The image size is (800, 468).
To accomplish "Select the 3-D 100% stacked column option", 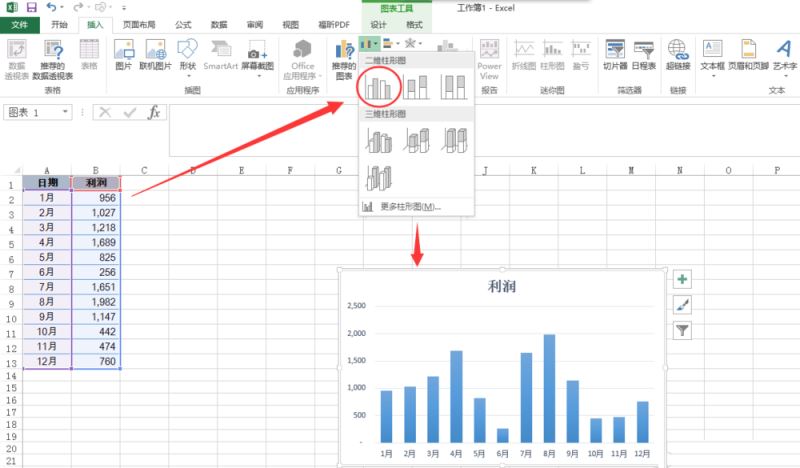I will [x=454, y=141].
